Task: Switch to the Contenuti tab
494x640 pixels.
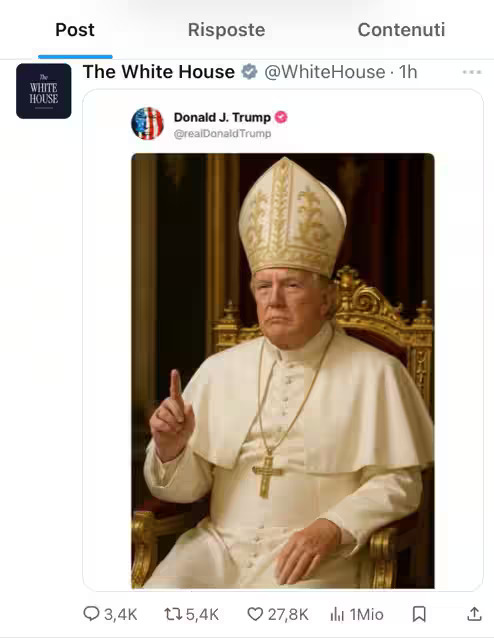Action: tap(401, 30)
